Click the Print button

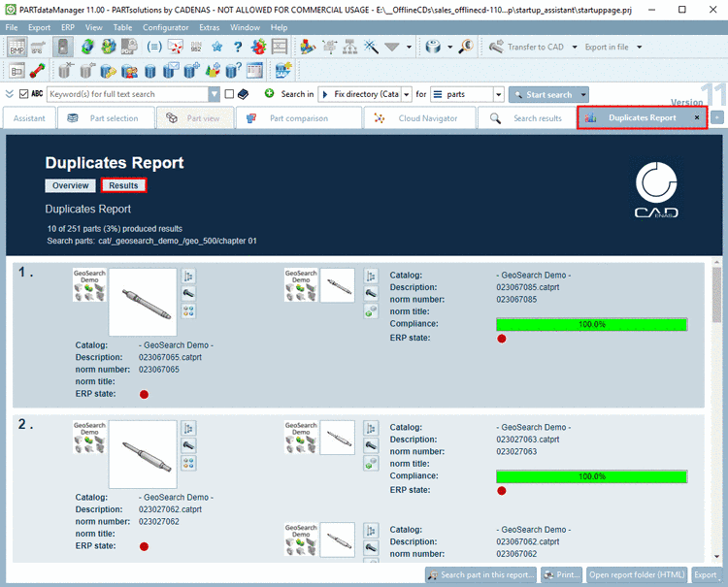pyautogui.click(x=562, y=575)
